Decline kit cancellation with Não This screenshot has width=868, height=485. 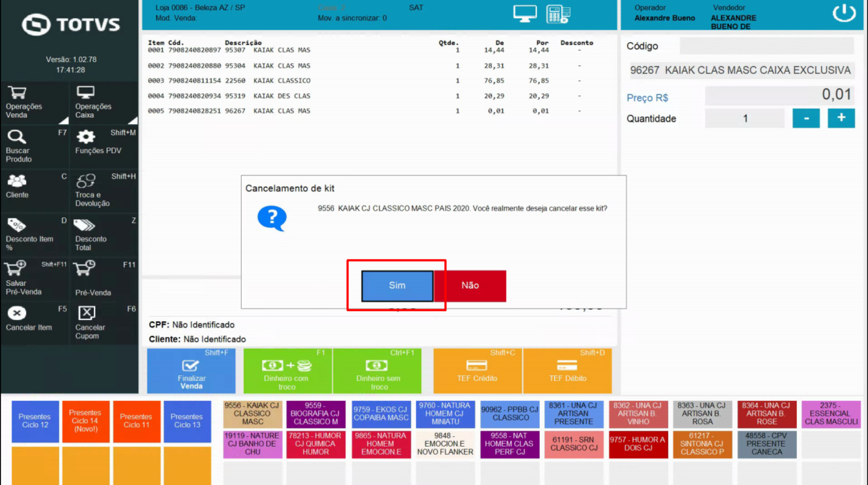point(470,285)
